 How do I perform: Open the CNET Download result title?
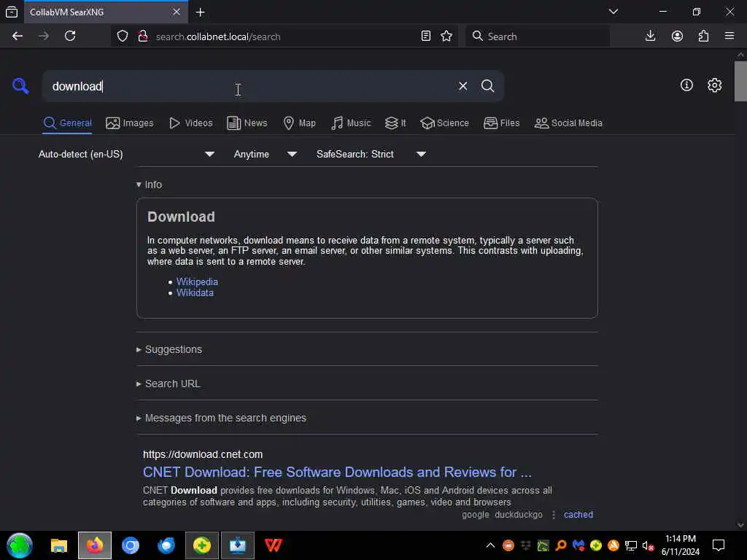coord(337,472)
